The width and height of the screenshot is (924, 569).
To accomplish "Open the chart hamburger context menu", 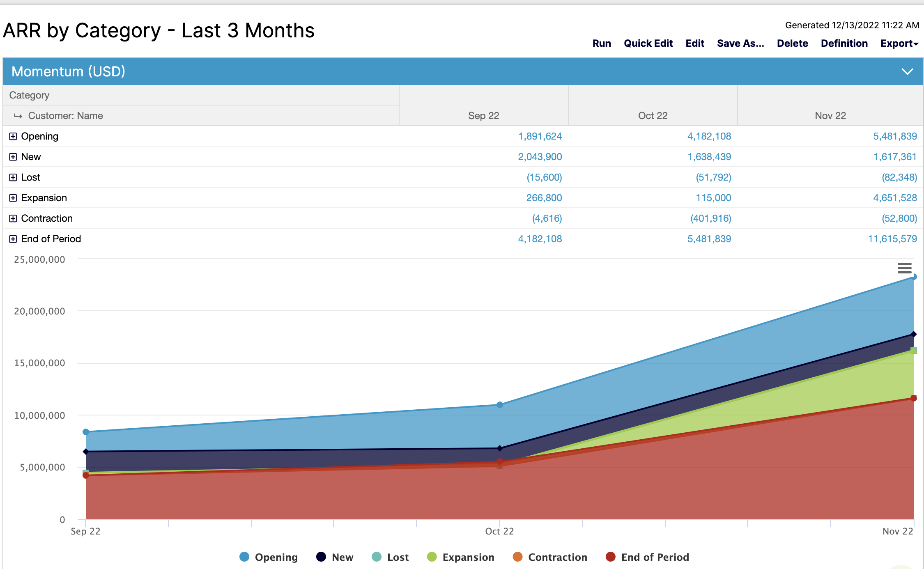I will coord(904,268).
